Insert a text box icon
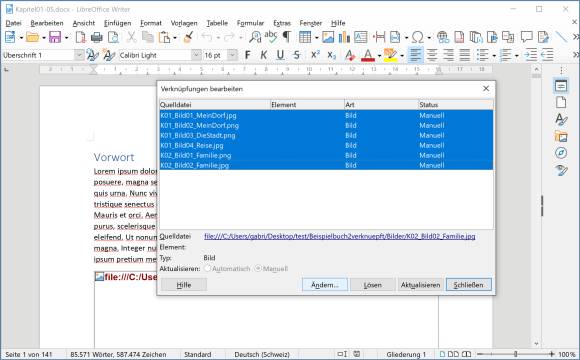The width and height of the screenshot is (580, 360). [361, 37]
